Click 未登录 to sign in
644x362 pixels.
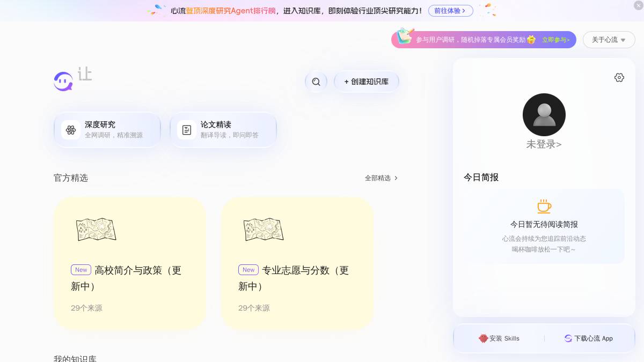click(544, 144)
